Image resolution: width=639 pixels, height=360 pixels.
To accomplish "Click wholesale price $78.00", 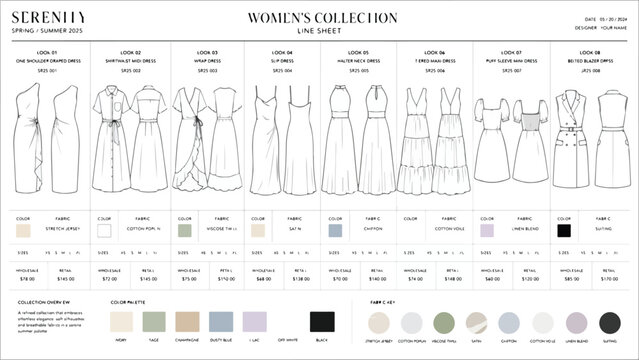I will coord(27,279).
